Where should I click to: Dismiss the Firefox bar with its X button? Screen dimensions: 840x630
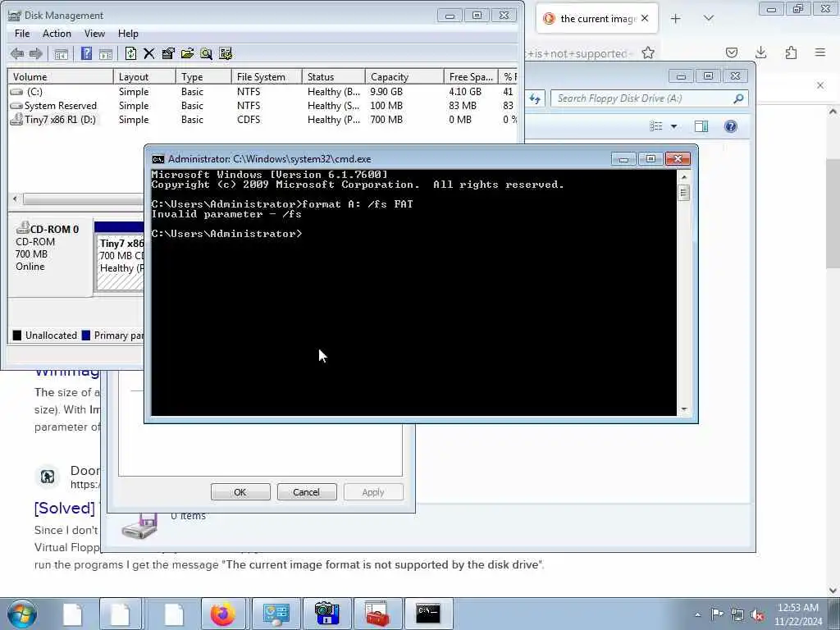(x=820, y=85)
